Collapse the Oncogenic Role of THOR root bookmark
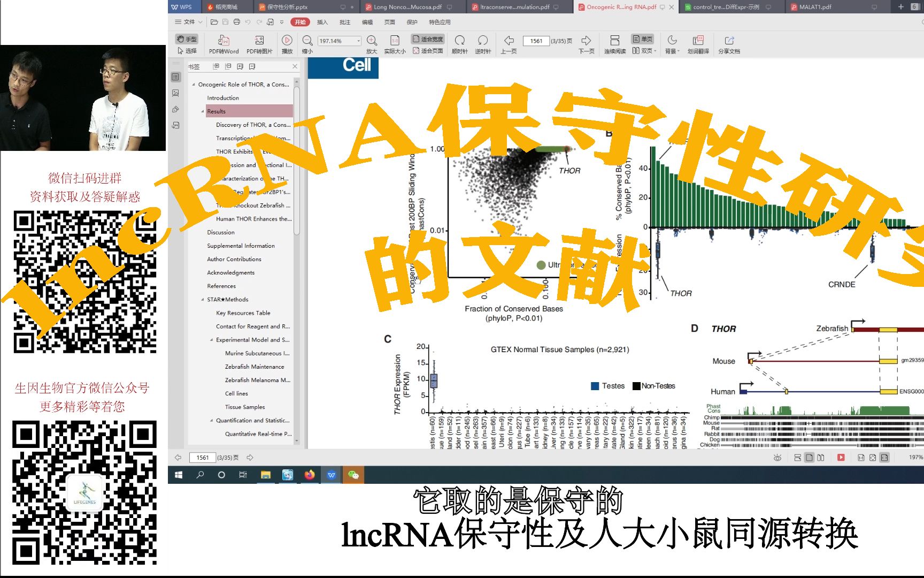 [194, 85]
